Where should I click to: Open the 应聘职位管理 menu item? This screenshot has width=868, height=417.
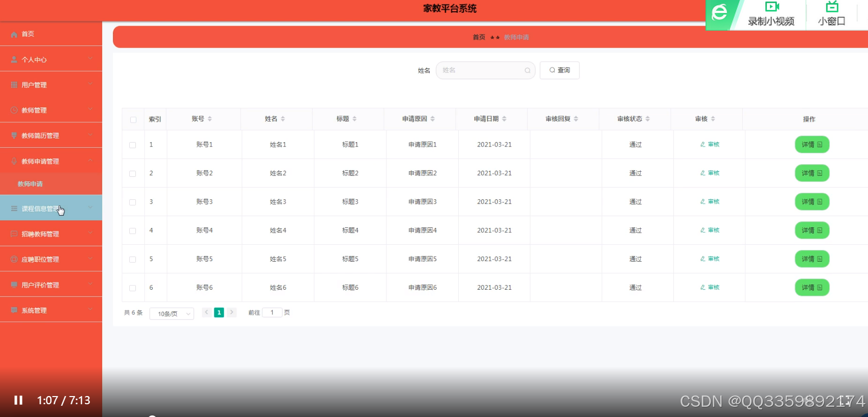51,259
